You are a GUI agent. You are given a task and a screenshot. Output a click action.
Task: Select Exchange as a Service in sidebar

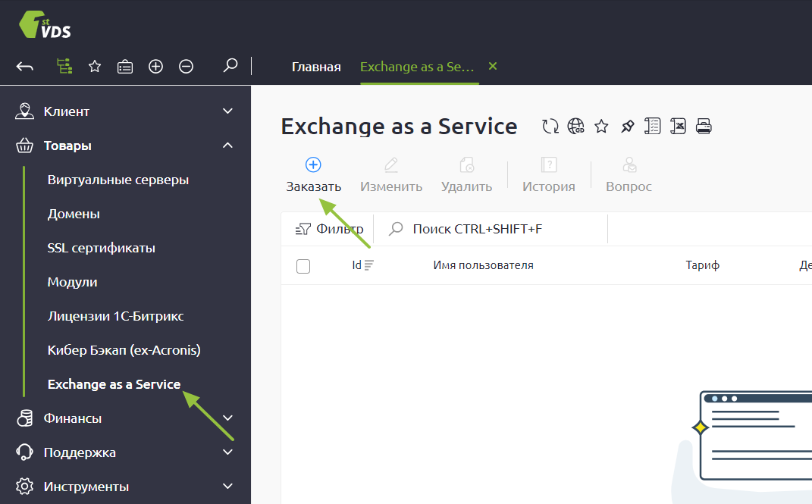(114, 384)
